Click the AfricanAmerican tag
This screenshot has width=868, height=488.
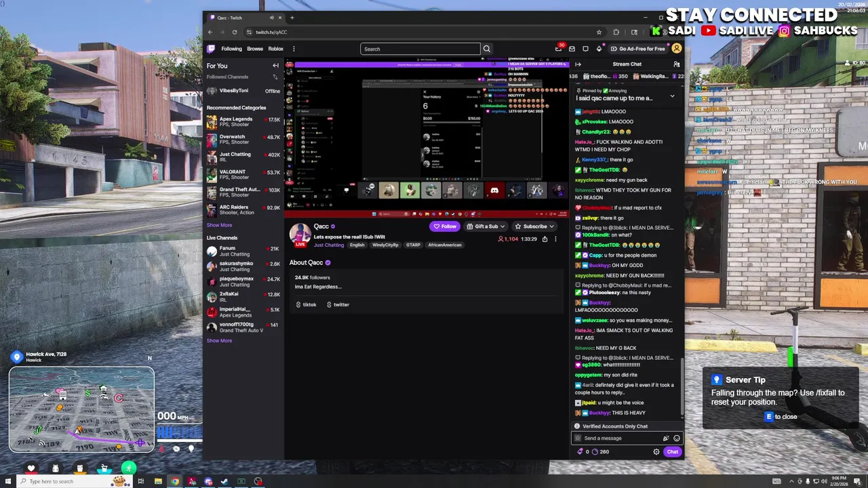coord(445,245)
